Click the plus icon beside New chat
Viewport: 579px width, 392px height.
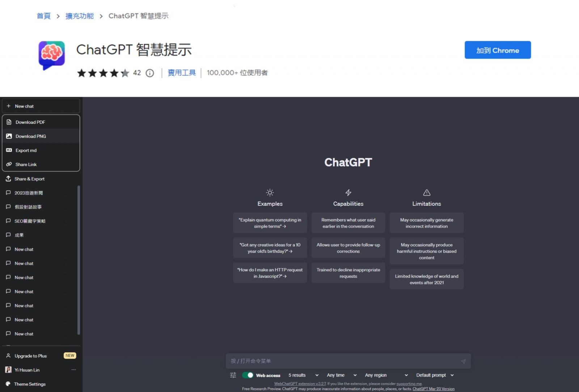pos(9,106)
